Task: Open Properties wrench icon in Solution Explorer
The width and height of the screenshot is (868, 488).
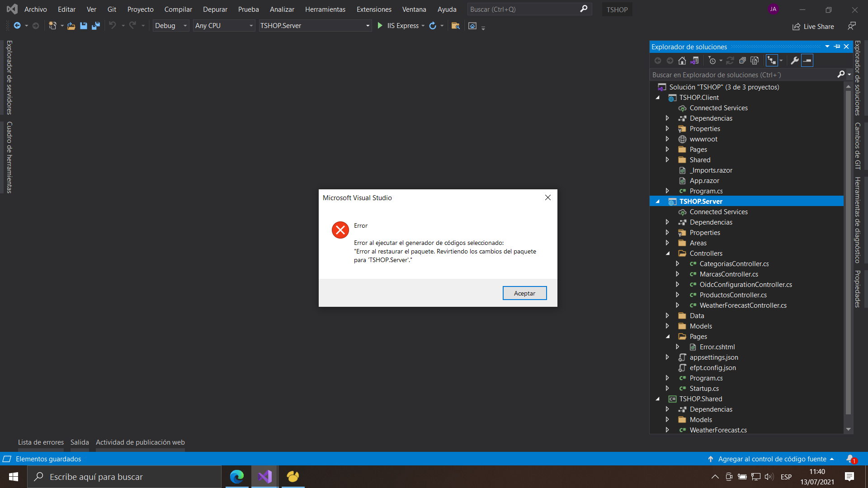Action: click(794, 61)
